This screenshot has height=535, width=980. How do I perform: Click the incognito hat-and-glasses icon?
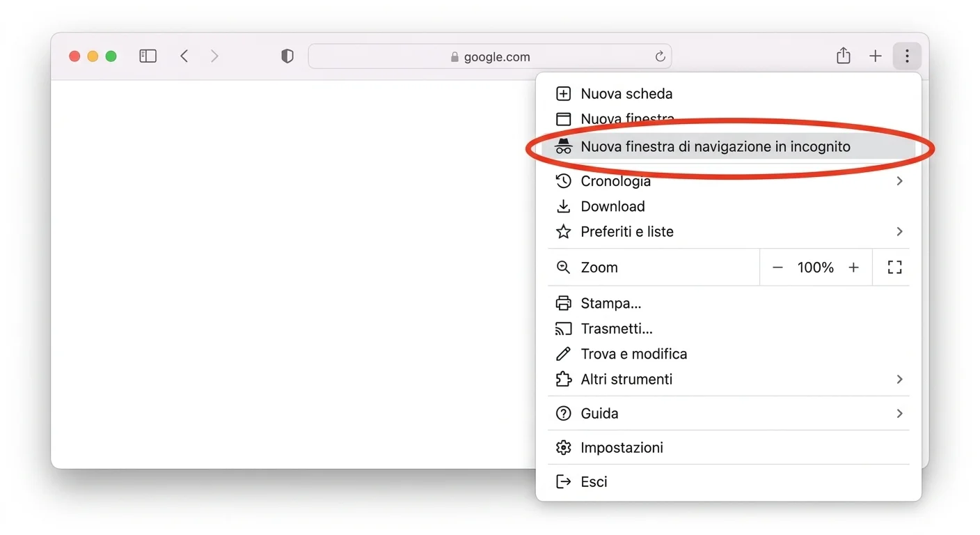click(563, 147)
